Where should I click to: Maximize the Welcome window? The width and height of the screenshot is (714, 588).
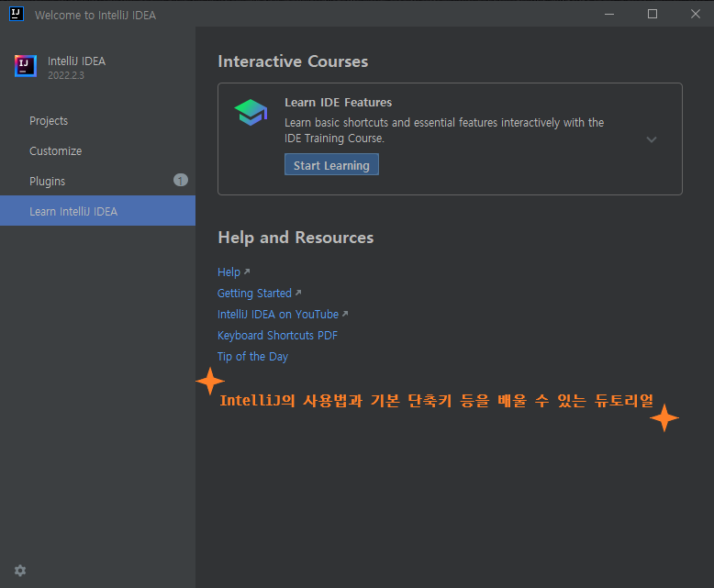point(653,14)
